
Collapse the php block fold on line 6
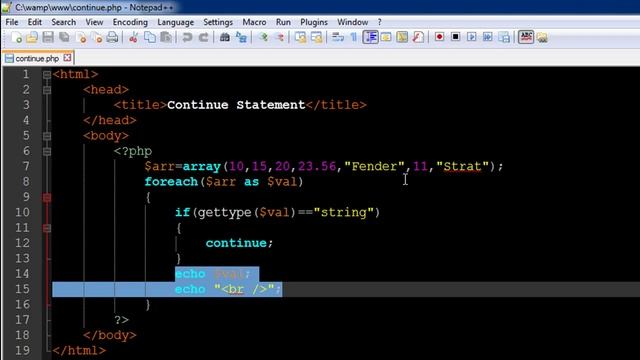click(x=47, y=151)
